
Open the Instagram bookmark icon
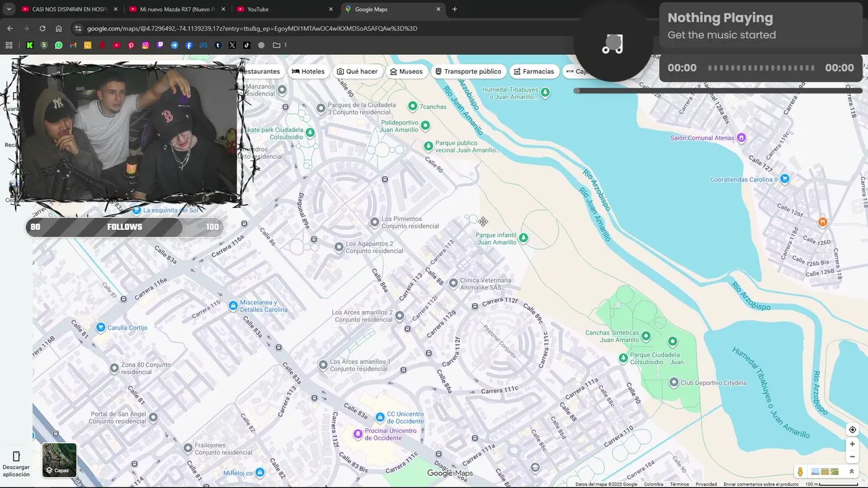(145, 45)
